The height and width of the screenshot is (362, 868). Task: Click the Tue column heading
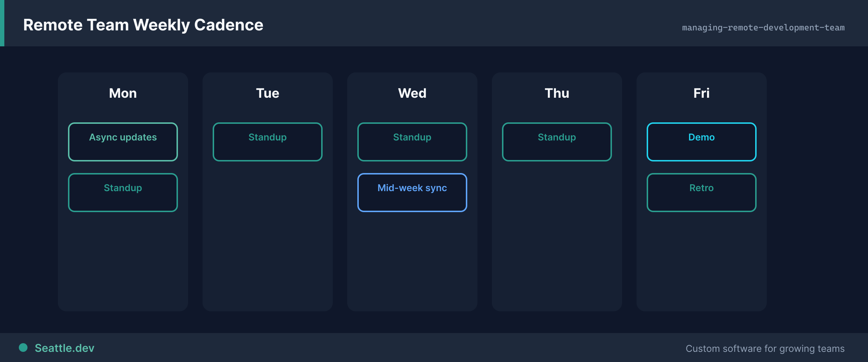(x=268, y=93)
